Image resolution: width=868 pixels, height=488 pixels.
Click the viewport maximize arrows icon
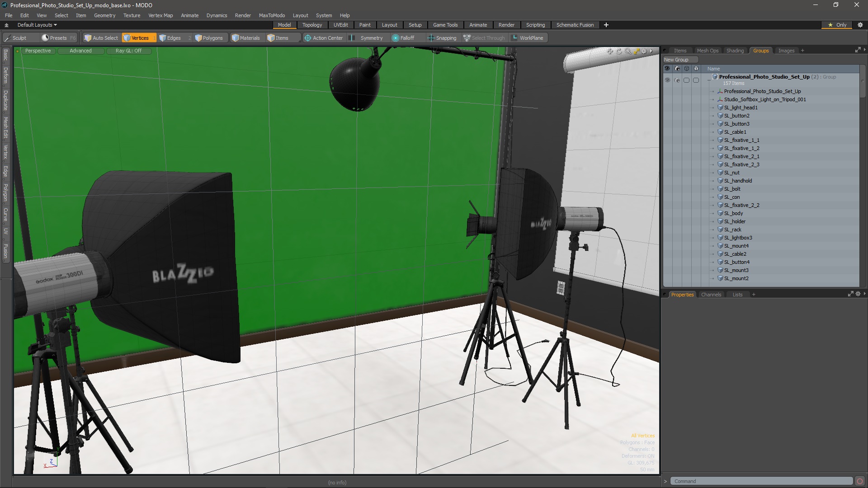coord(637,51)
